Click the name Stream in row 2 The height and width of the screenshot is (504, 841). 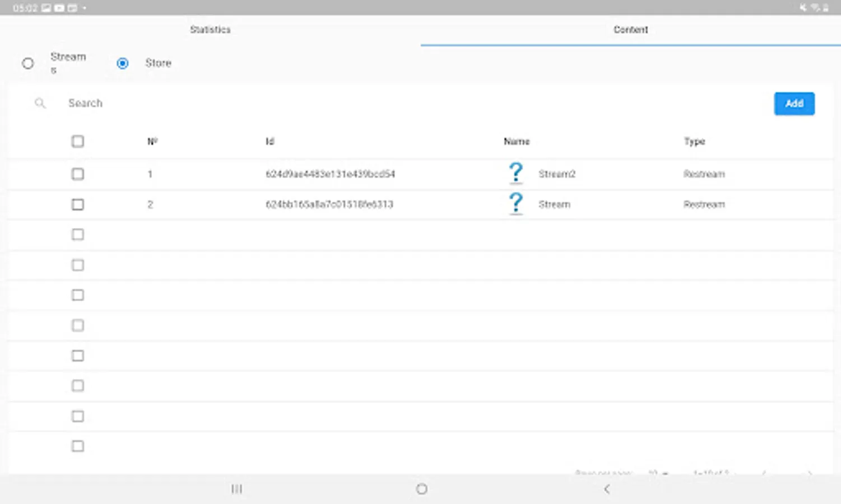click(554, 204)
